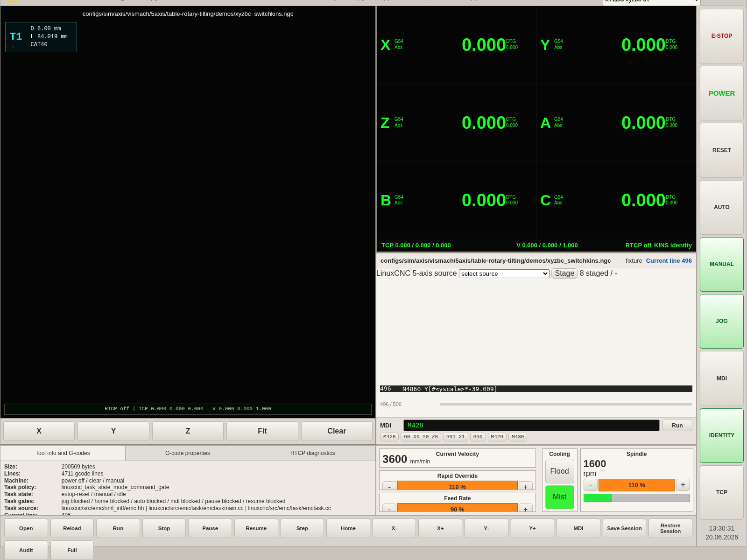Image resolution: width=747 pixels, height=560 pixels.
Task: Click Rapid Override 110 % bar
Action: click(x=457, y=486)
